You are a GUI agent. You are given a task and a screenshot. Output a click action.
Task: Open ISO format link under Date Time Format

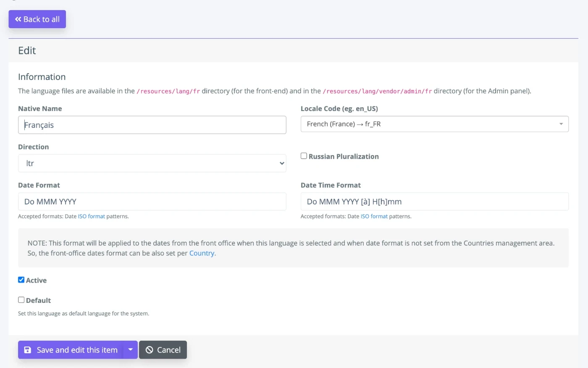374,217
